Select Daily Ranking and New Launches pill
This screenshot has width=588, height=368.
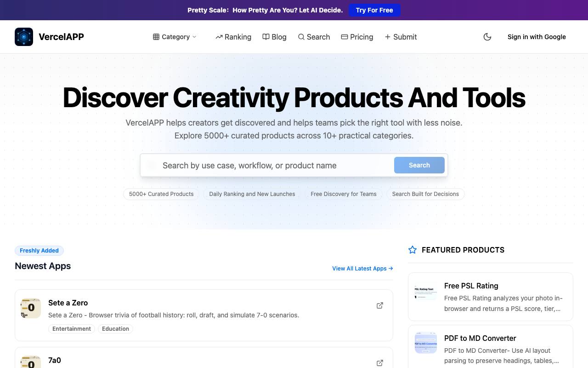click(x=252, y=194)
